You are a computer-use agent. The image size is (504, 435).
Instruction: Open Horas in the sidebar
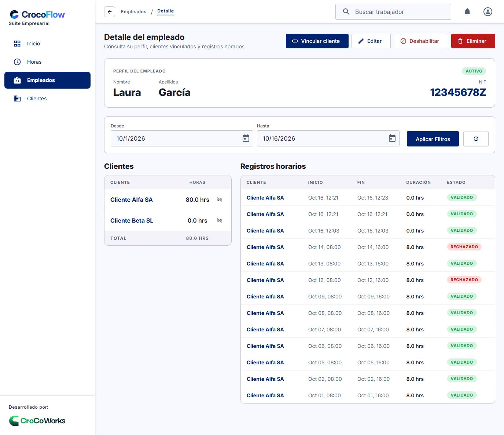pos(47,62)
